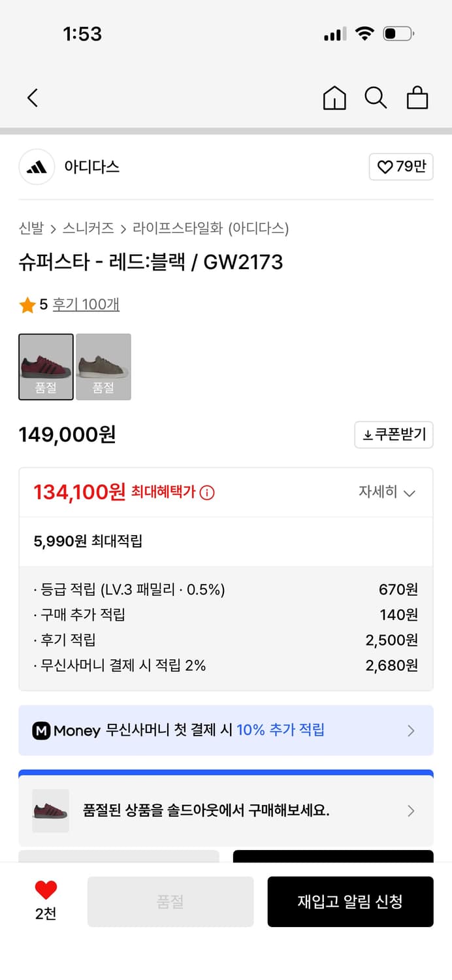Viewport: 452px width, 980px height.
Task: Tap the info icon beside 최대혜택가
Action: pyautogui.click(x=206, y=493)
